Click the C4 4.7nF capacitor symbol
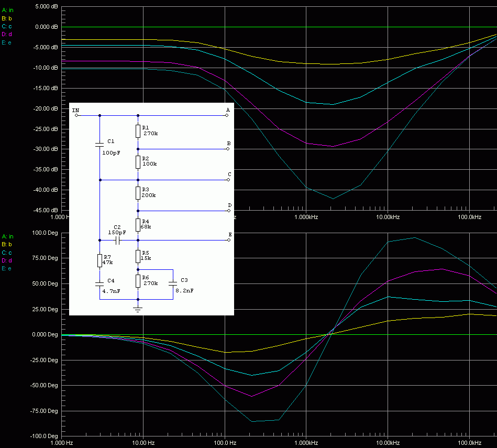The width and height of the screenshot is (497, 448). click(100, 284)
